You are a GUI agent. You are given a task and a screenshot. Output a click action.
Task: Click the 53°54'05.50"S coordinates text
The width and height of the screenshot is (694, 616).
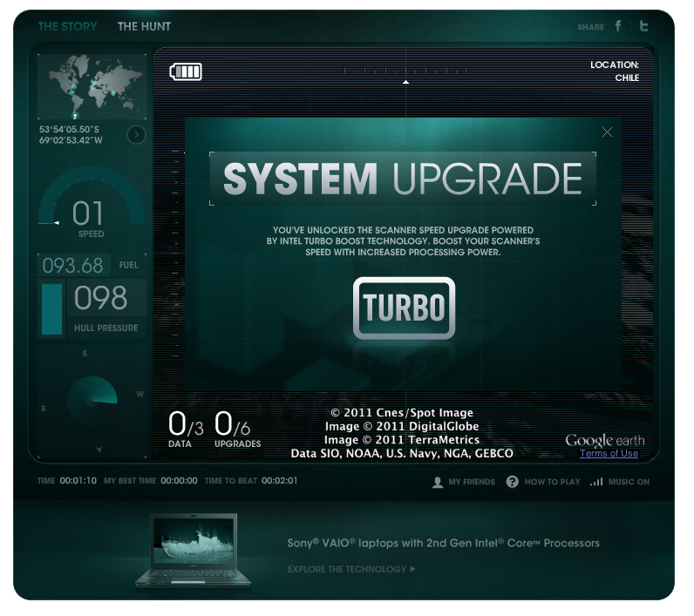pos(69,129)
